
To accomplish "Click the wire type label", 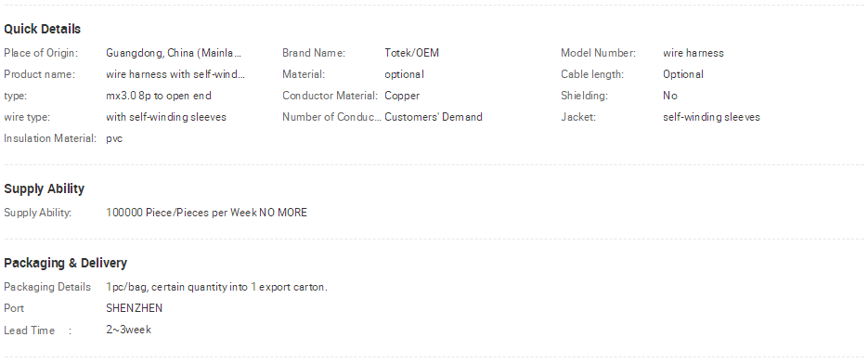I will pos(27,117).
